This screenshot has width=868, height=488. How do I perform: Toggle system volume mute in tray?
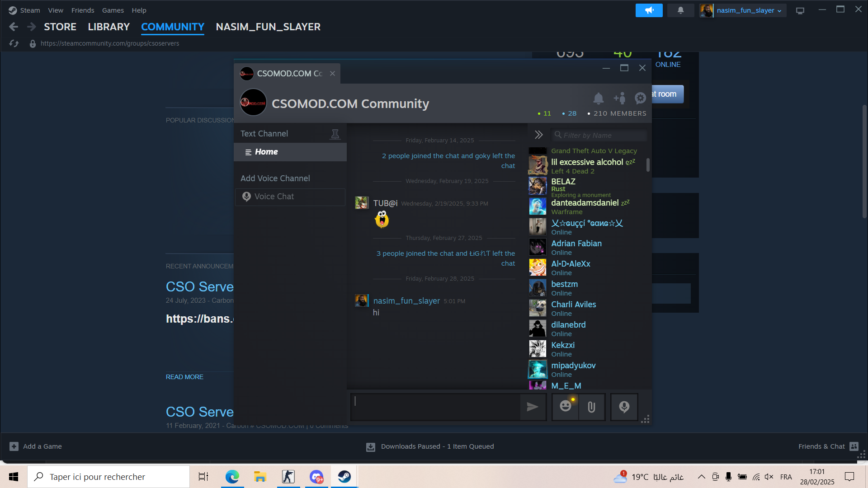click(769, 477)
